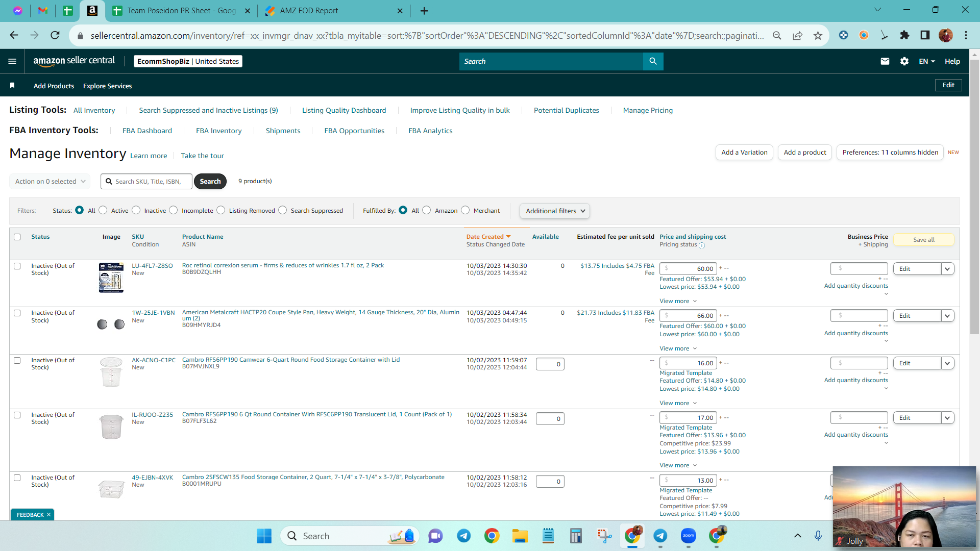
Task: Click the black Search button for SKU
Action: tap(210, 181)
